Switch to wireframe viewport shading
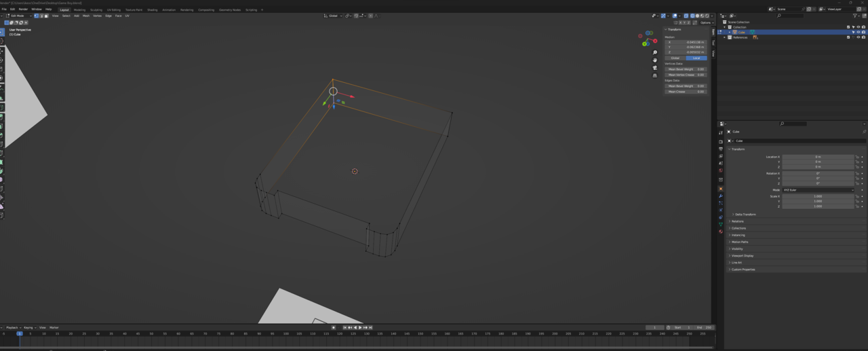868x351 pixels. pyautogui.click(x=692, y=16)
